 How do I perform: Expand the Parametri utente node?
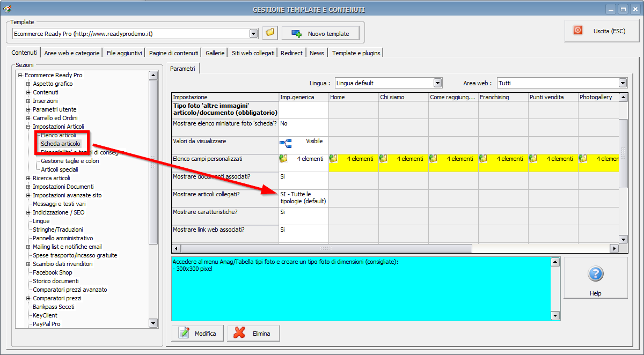pyautogui.click(x=28, y=109)
